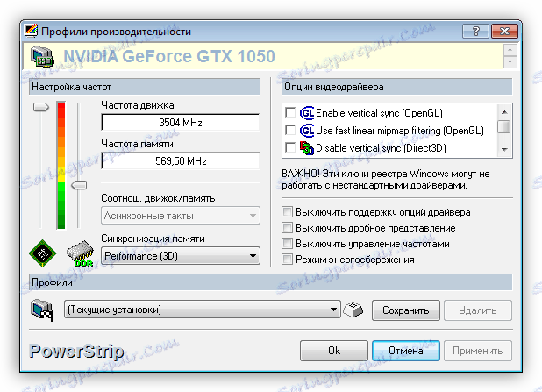Click the Удалить button
Screen dimensions: 542x392
[x=478, y=310]
